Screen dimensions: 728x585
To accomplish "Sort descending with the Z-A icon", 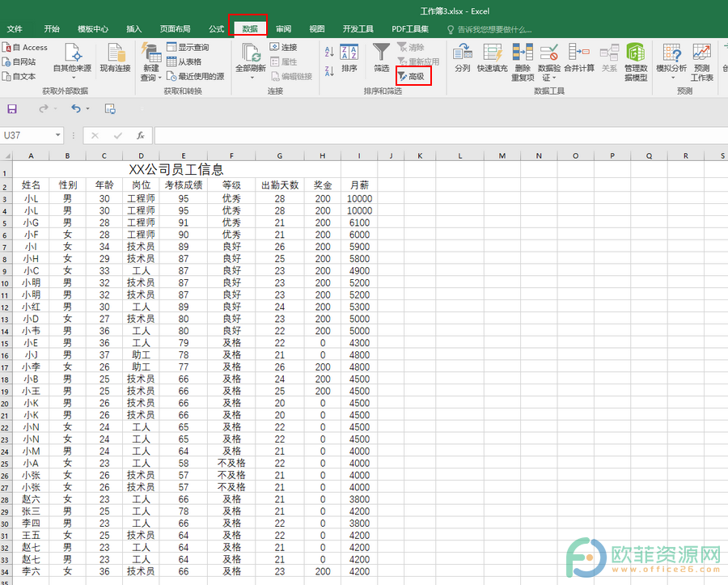I will (329, 71).
